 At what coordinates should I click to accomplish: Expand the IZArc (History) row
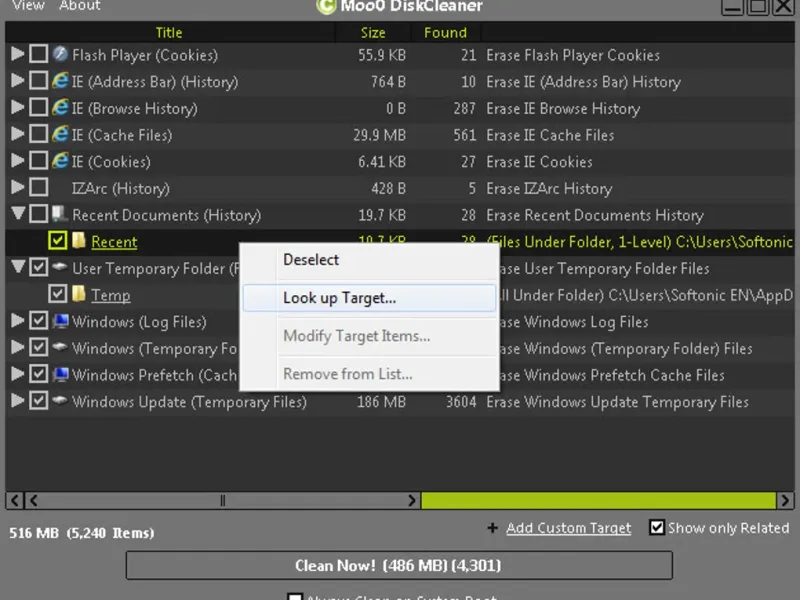[18, 187]
